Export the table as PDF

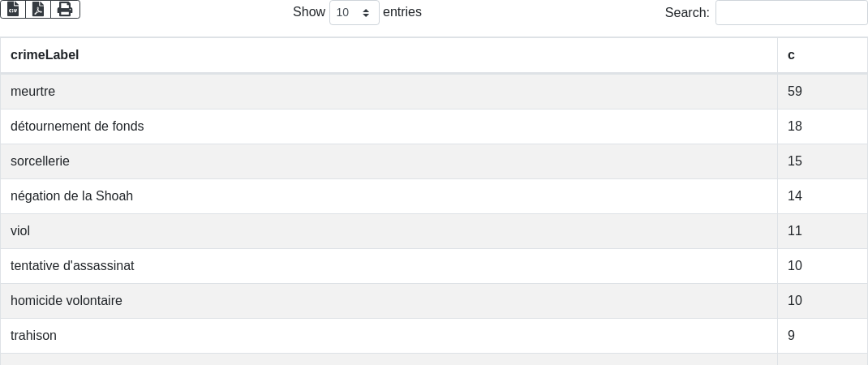[38, 9]
